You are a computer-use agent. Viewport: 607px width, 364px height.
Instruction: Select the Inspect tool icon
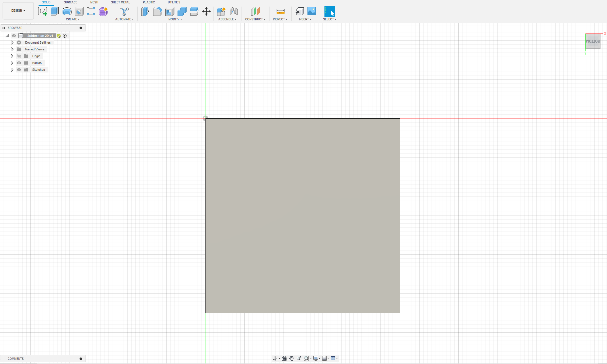279,12
